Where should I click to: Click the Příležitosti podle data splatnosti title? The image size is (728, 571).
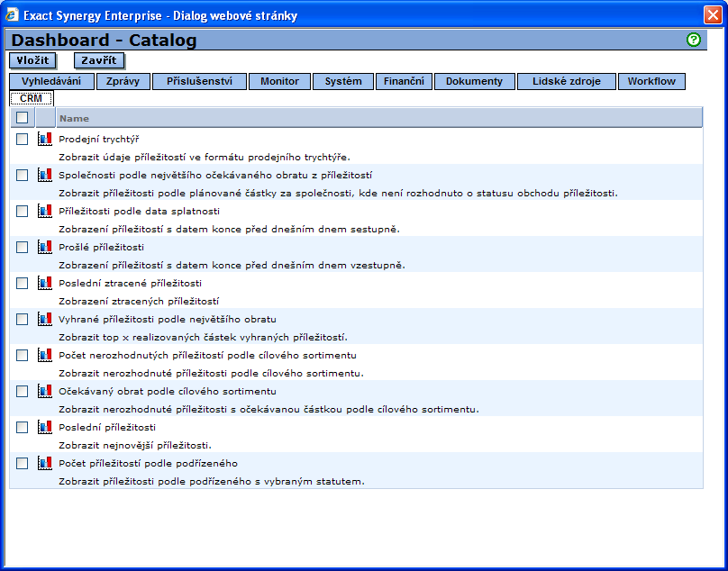[140, 212]
